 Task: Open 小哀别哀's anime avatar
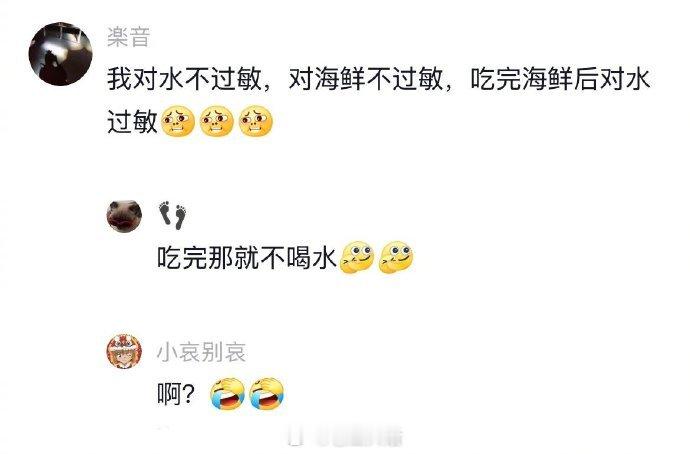tap(125, 351)
